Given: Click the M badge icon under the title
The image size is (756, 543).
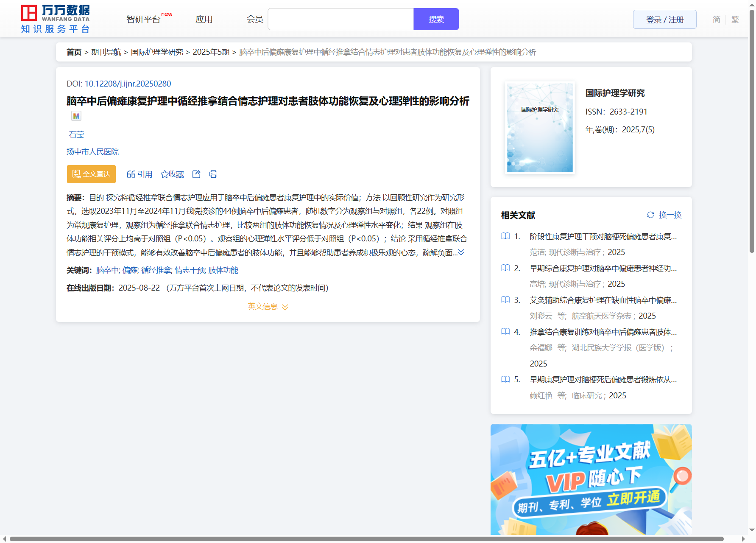Looking at the screenshot, I should (76, 116).
